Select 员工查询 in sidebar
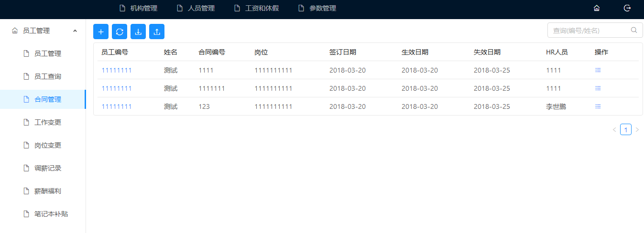The height and width of the screenshot is (233, 644). coord(43,76)
